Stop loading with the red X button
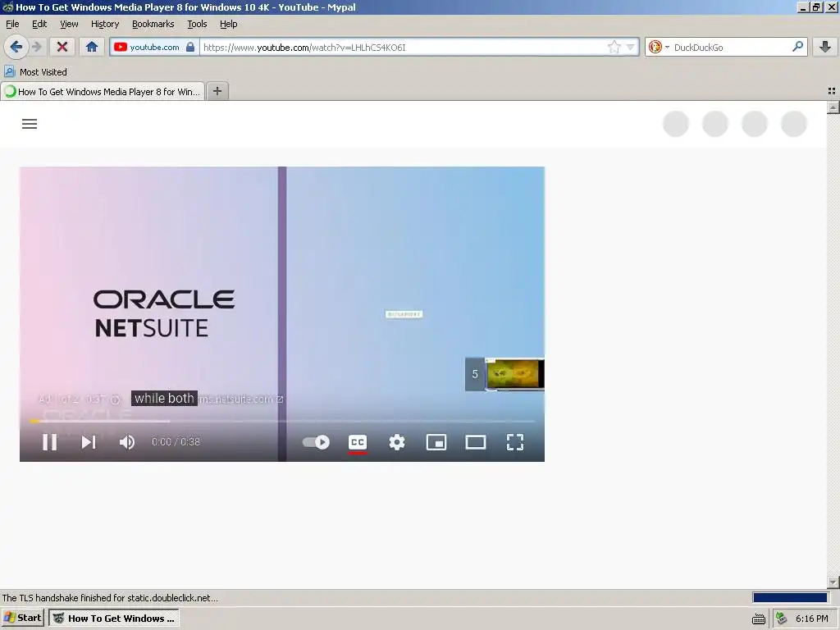 click(x=62, y=47)
